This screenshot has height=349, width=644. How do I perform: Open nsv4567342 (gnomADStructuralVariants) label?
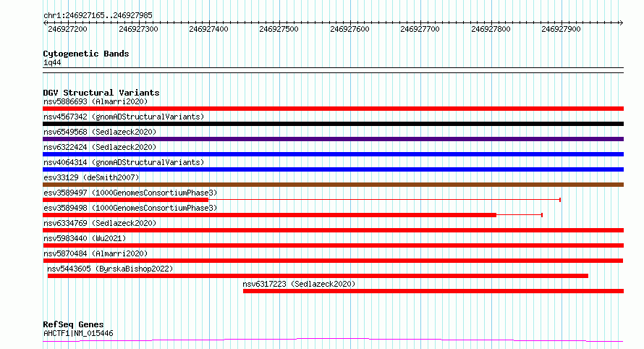click(124, 117)
